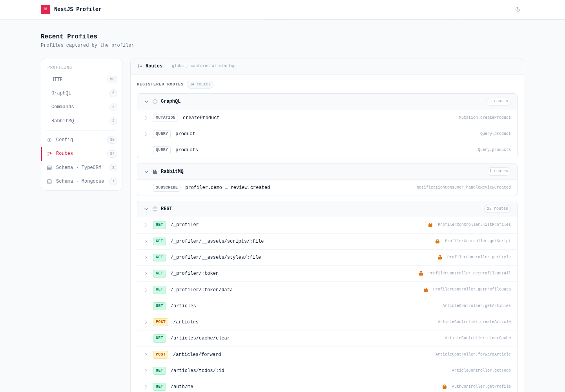565x392 pixels.
Task: Click the RabbitMQ group icon
Action: click(155, 172)
